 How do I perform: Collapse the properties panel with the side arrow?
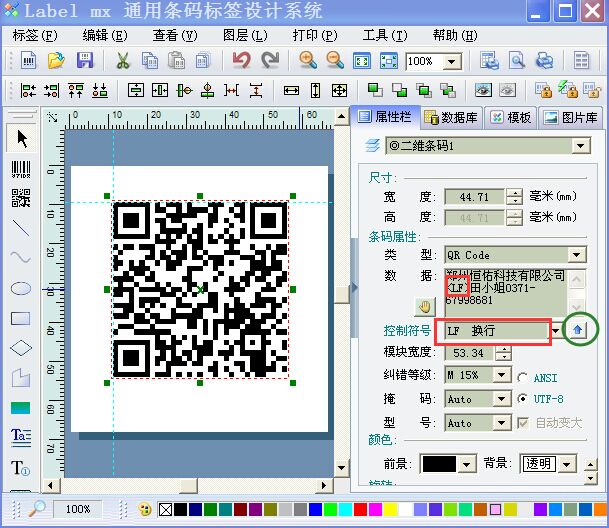click(354, 288)
